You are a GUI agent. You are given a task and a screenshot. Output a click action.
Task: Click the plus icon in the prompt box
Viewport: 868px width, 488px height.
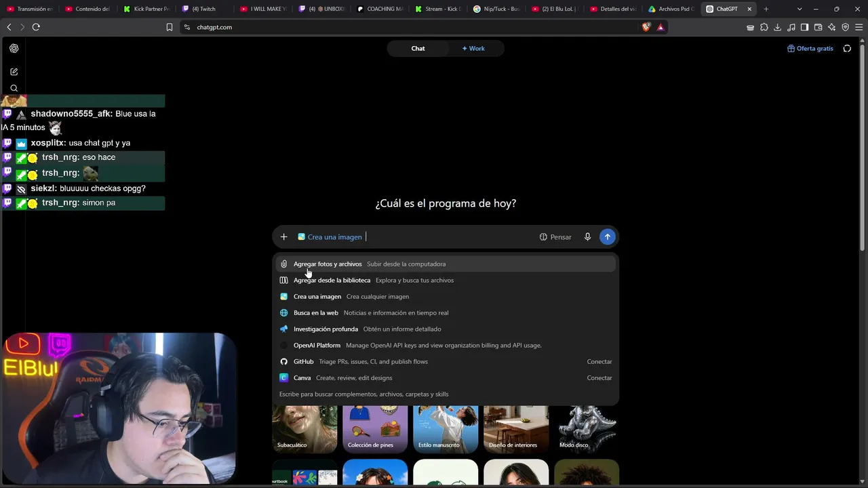[284, 237]
